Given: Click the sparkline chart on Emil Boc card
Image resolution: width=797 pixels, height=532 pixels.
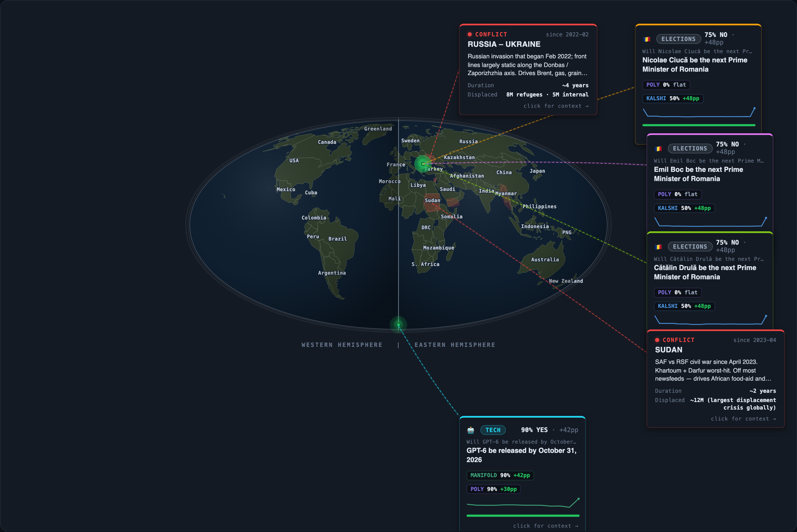Looking at the screenshot, I should 711,222.
